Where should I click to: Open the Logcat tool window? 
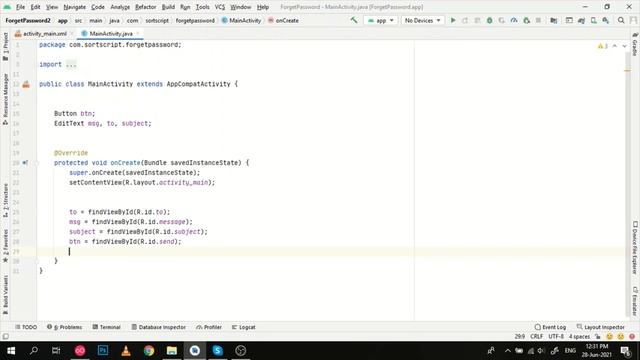pos(243,327)
